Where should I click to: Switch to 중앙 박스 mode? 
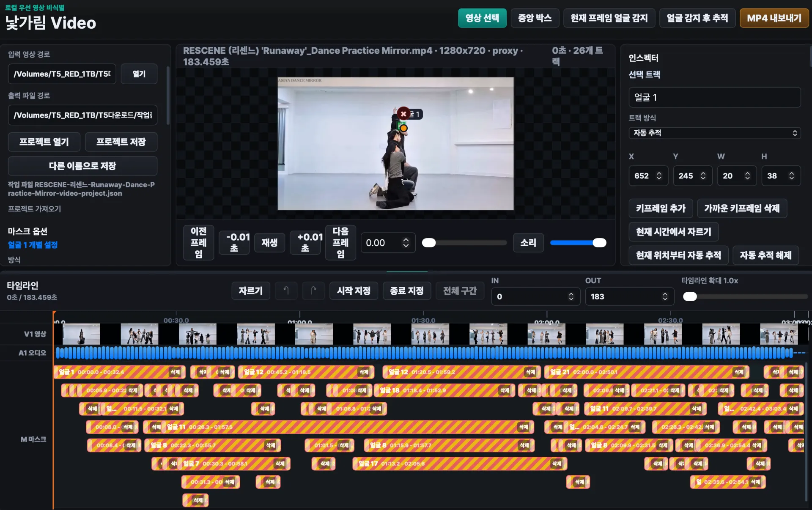pyautogui.click(x=535, y=18)
